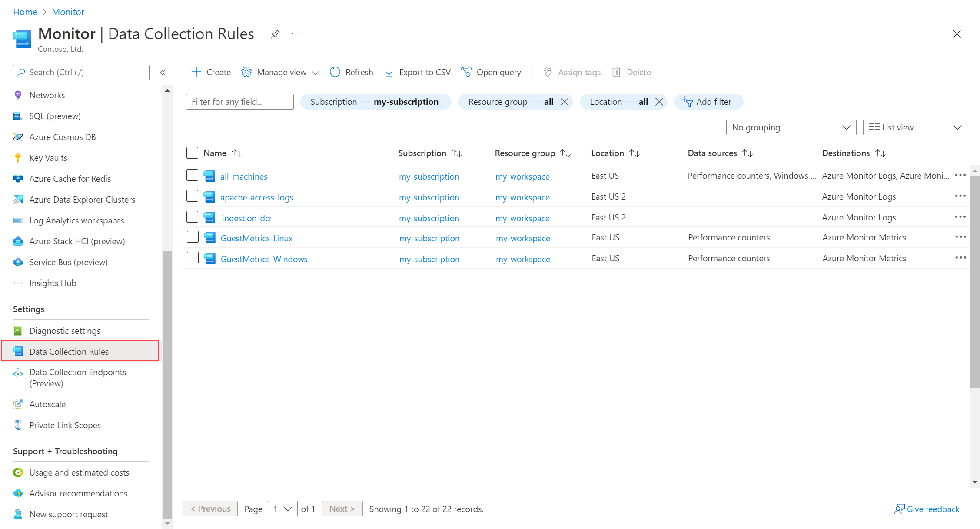Remove the Location filter with its X
This screenshot has height=529, width=980.
point(659,102)
